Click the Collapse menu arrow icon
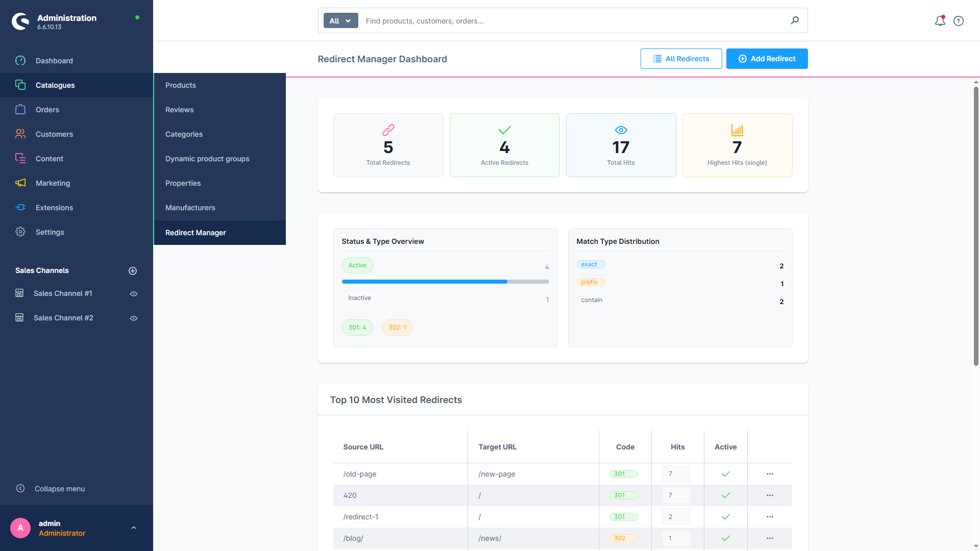The width and height of the screenshot is (980, 551). (20, 489)
